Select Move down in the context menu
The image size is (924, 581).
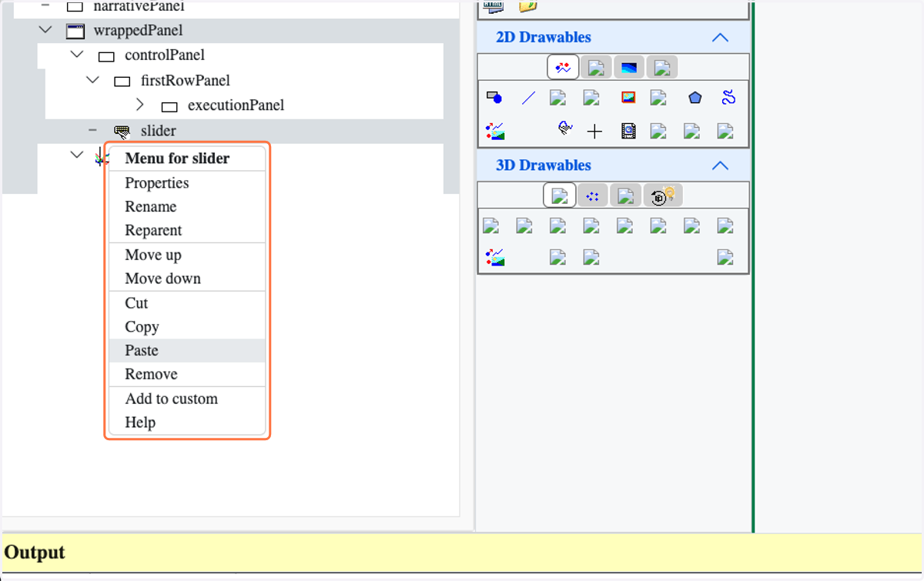187,279
